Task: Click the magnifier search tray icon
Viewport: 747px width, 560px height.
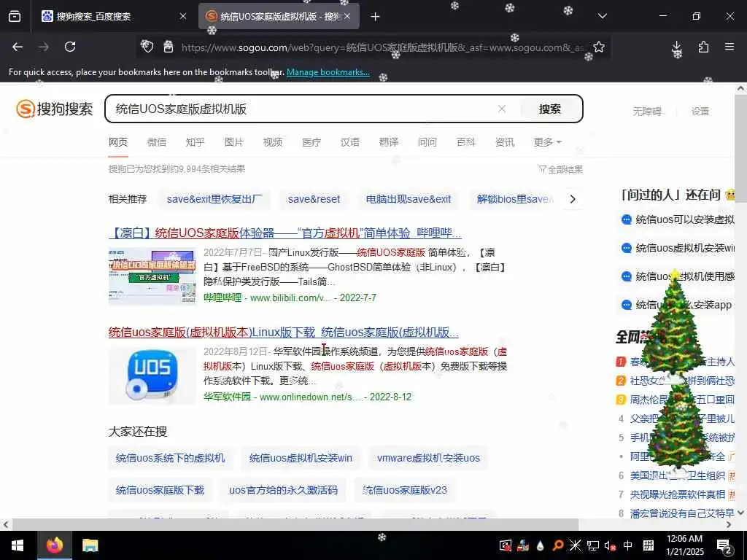Action: (557, 545)
